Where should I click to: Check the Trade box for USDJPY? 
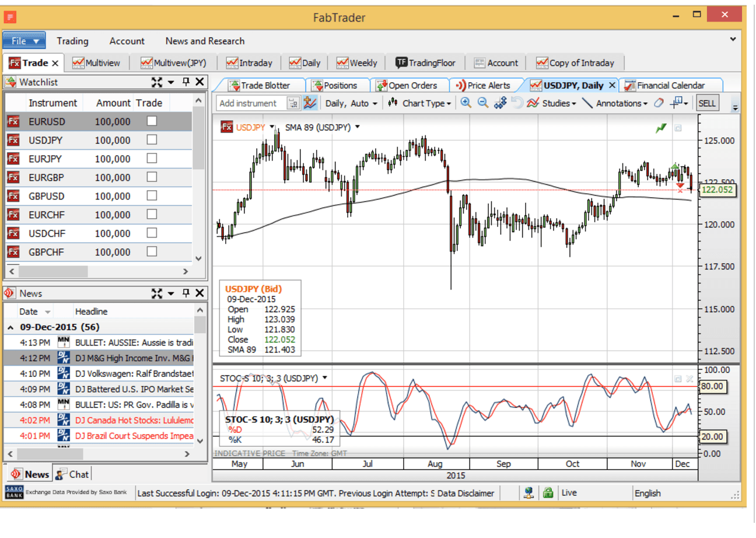point(152,139)
